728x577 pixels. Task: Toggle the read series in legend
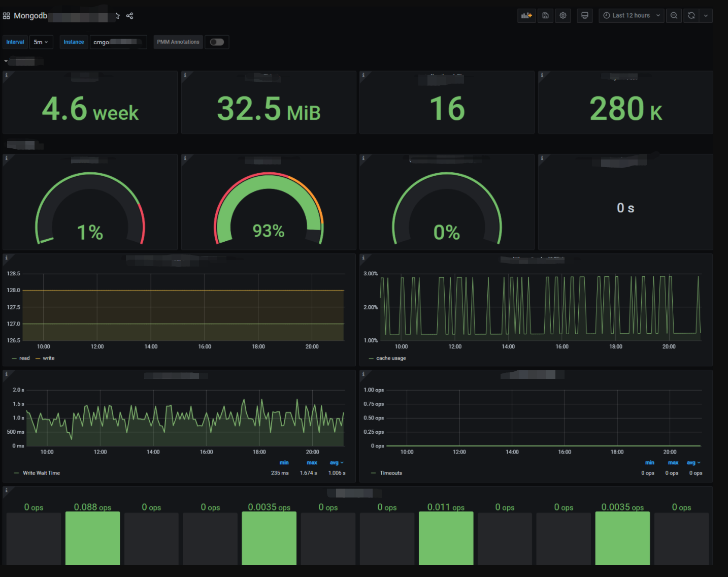[x=24, y=359]
